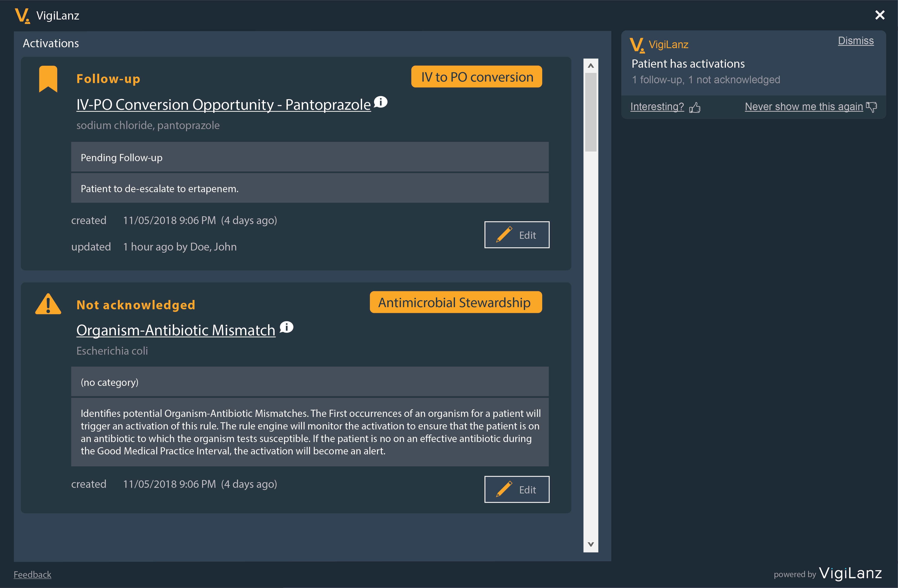Click '1 follow-up, 1 not acknowledged' summary
Viewport: 898px width, 588px height.
pos(706,80)
